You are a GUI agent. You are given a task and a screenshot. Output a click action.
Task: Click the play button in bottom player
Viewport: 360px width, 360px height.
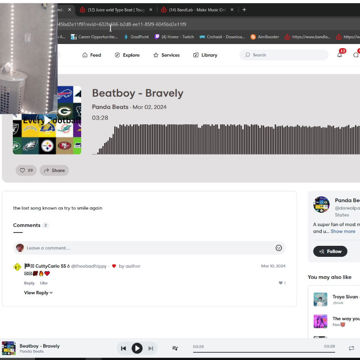pyautogui.click(x=137, y=348)
